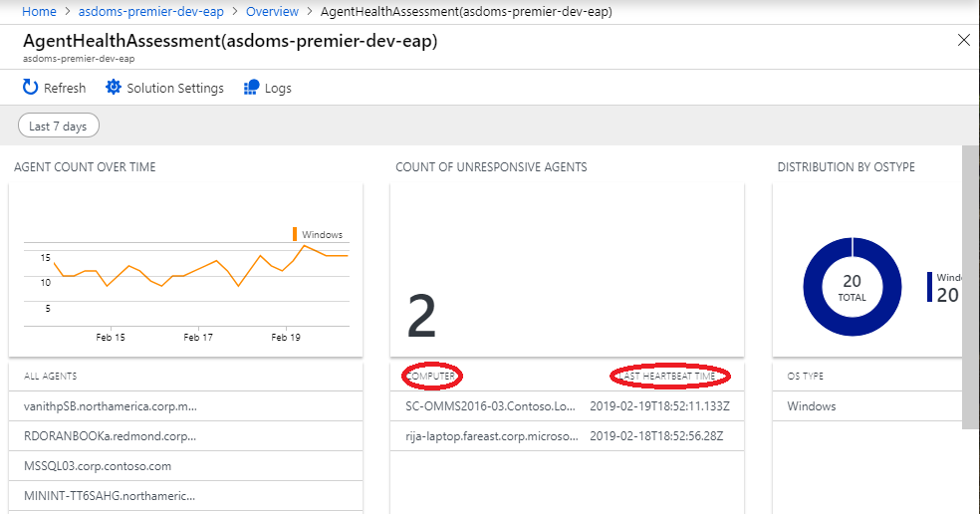The image size is (980, 514).
Task: Click Feb 19 axis label
Action: (x=286, y=337)
